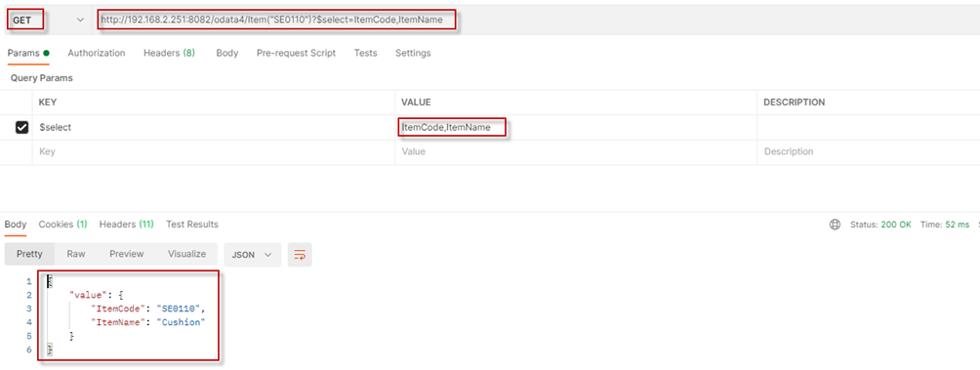980x370 pixels.
Task: Open the response Headers (11) tab
Action: 127,224
